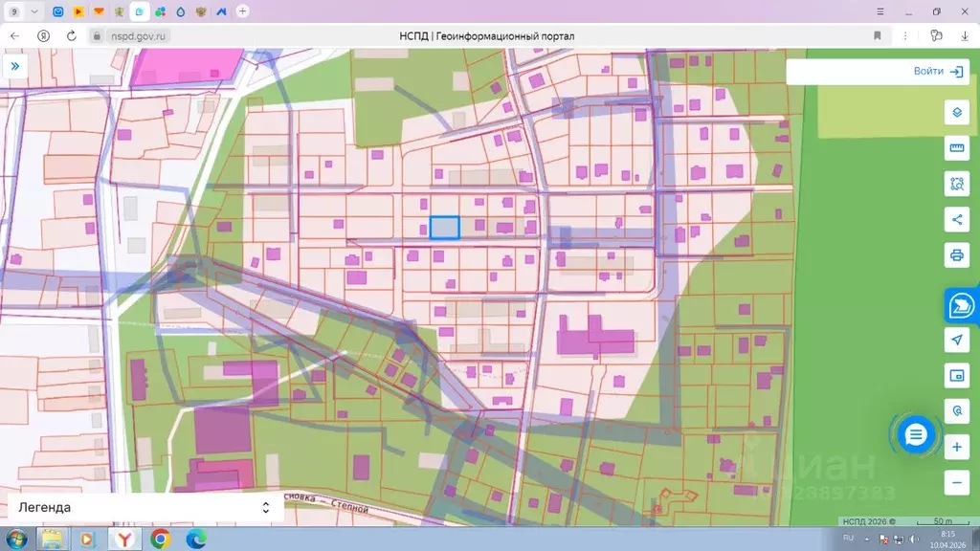
Task: Print the map using printer icon
Action: (x=957, y=254)
